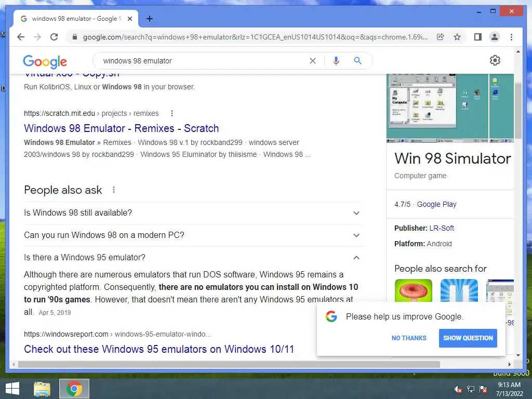Click the search field with windows 98 emulator

(204, 61)
